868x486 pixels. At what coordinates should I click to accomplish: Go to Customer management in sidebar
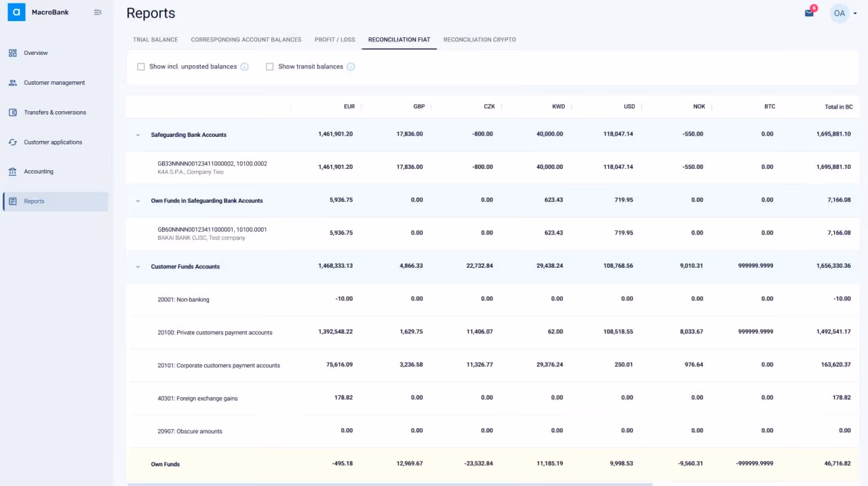click(56, 83)
